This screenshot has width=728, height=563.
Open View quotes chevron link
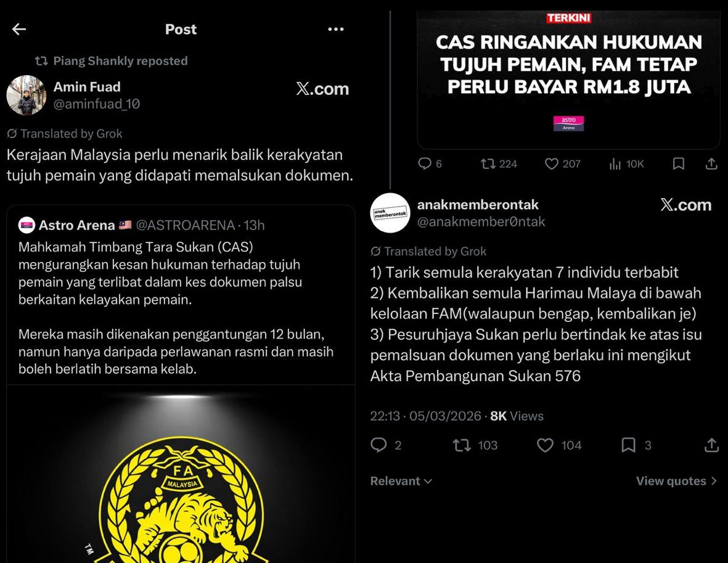[x=676, y=481]
